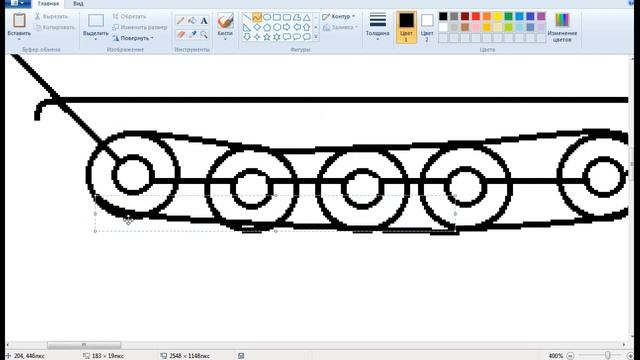640x360 pixels.
Task: Choose the Rounded rectangle shape
Action: coord(287,18)
